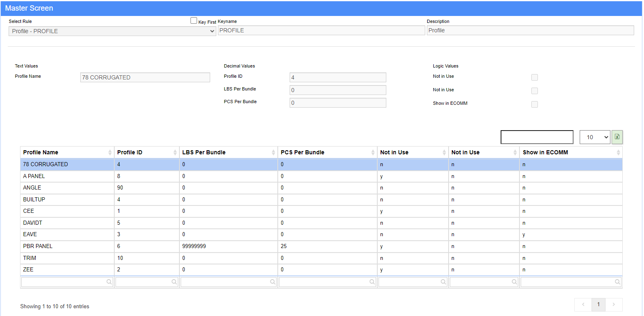Sort by PCS Per Bundle column

[327, 152]
